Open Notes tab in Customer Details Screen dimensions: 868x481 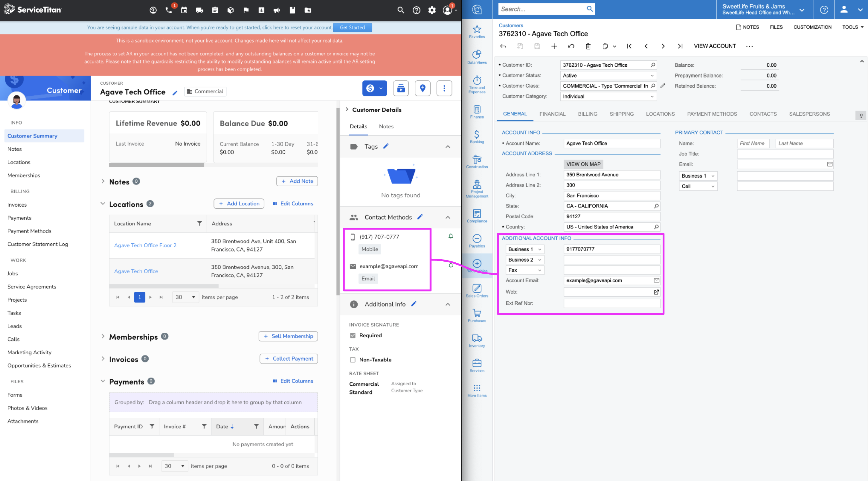tap(386, 126)
